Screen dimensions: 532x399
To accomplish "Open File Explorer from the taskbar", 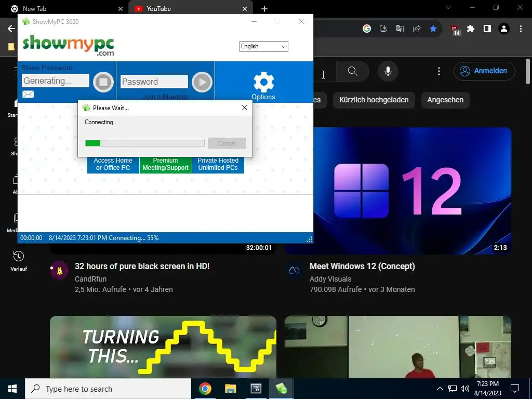I will pos(231,389).
